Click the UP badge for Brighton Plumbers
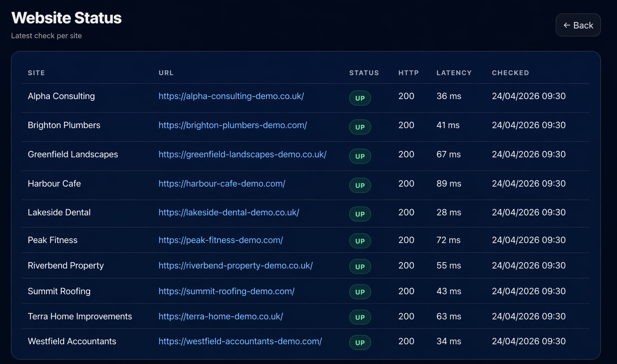 click(x=360, y=127)
